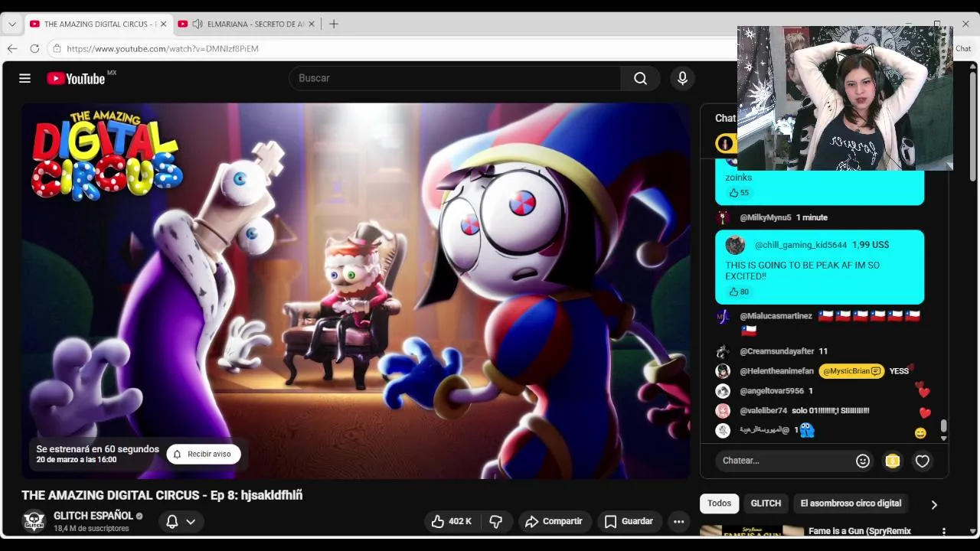
Task: View site information icon in address bar
Action: (x=57, y=48)
